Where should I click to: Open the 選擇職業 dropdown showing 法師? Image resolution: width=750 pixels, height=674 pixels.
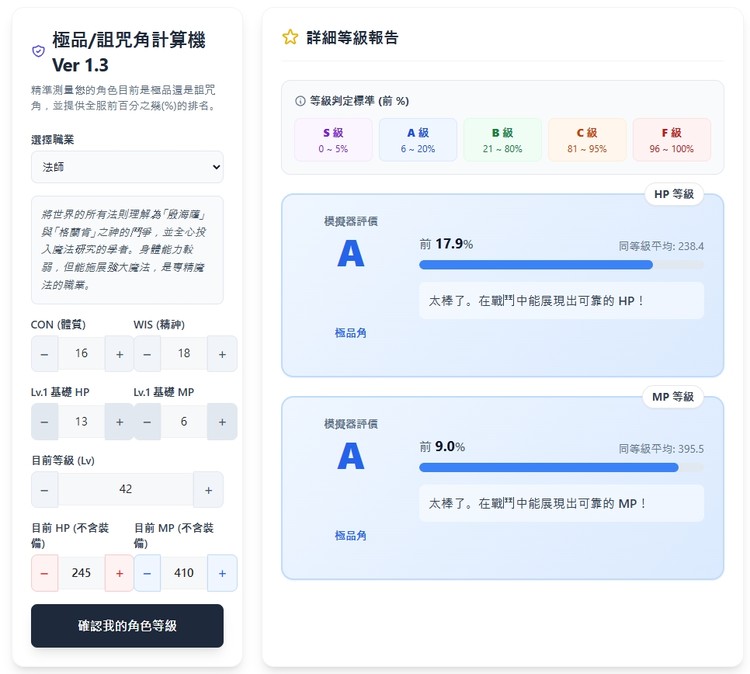(x=127, y=167)
